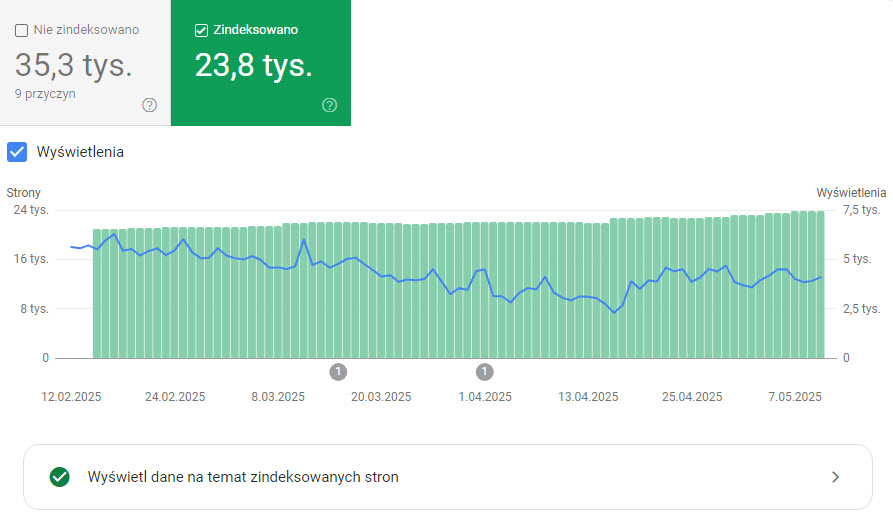Select the 35,3 tys. not-indexed value
The image size is (893, 519).
(x=74, y=66)
